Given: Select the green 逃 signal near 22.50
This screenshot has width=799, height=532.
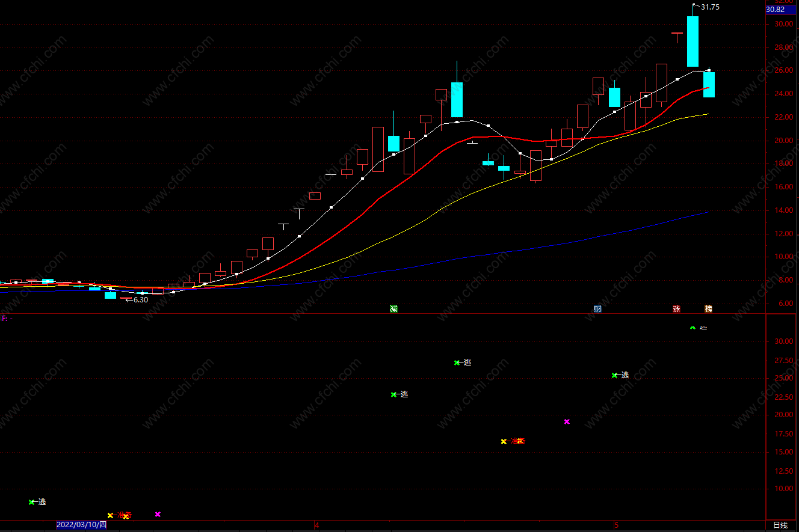Looking at the screenshot, I should [399, 394].
